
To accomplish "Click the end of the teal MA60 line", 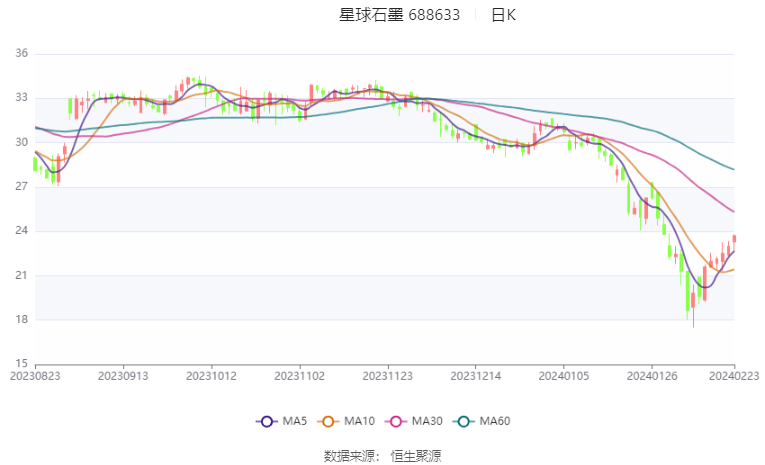I will [733, 169].
